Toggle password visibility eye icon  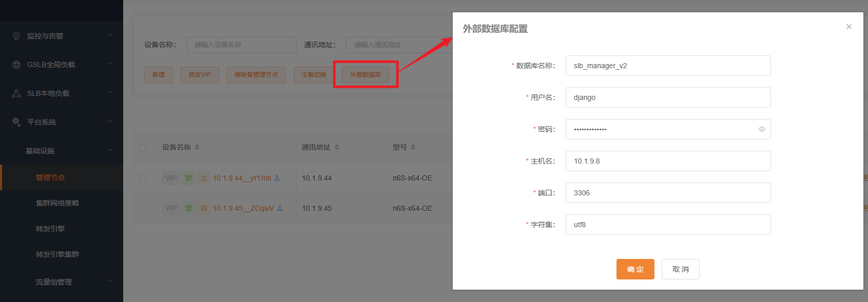point(762,129)
